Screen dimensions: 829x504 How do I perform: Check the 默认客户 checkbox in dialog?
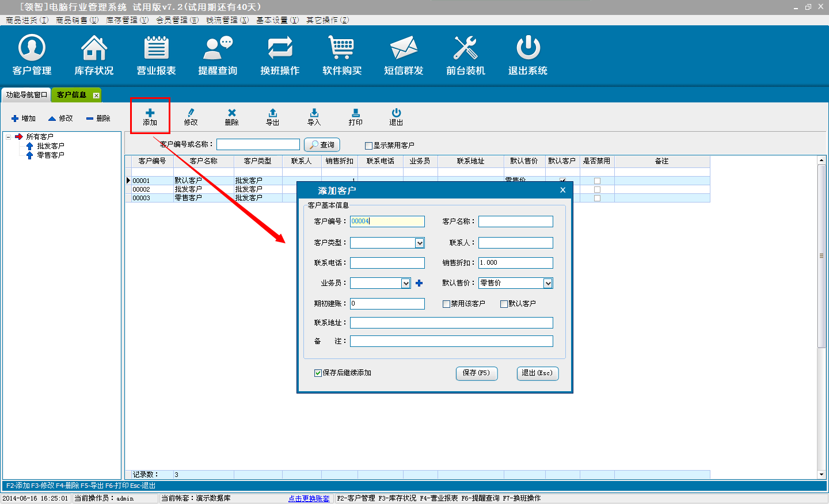(504, 304)
